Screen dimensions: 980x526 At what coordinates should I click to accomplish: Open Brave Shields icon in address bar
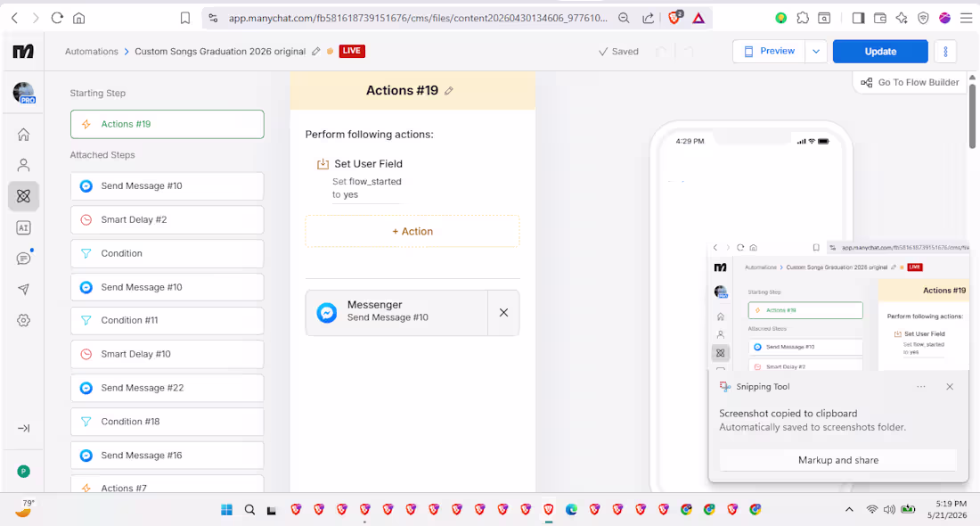coord(674,18)
